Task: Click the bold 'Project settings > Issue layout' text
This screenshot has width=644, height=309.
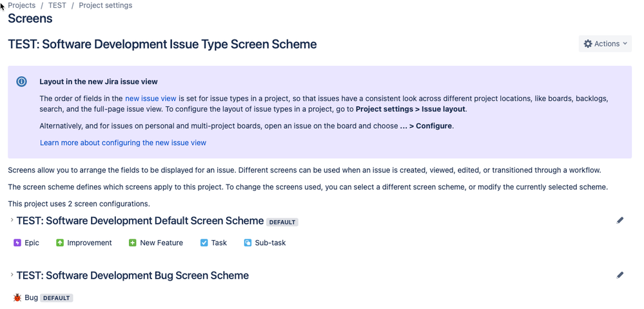Action: [x=411, y=109]
